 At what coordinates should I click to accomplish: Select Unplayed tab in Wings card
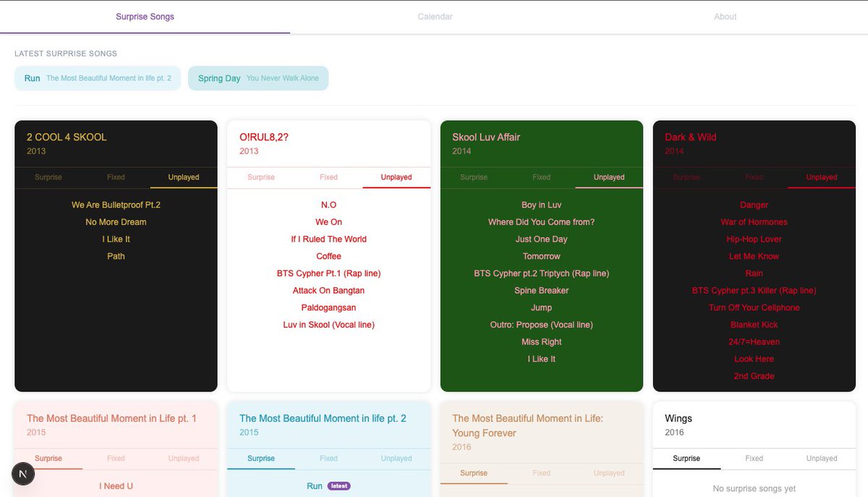pyautogui.click(x=822, y=459)
